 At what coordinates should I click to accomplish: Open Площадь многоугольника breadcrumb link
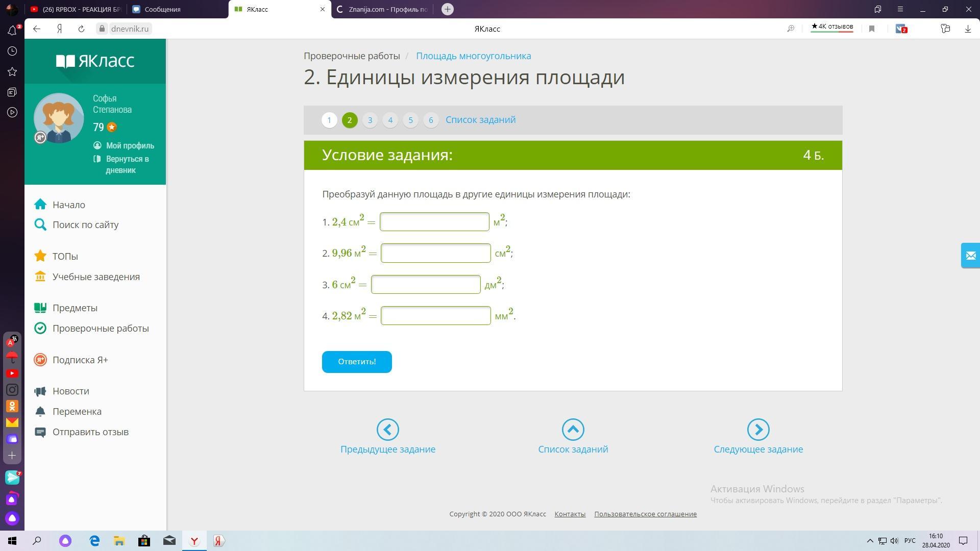473,56
